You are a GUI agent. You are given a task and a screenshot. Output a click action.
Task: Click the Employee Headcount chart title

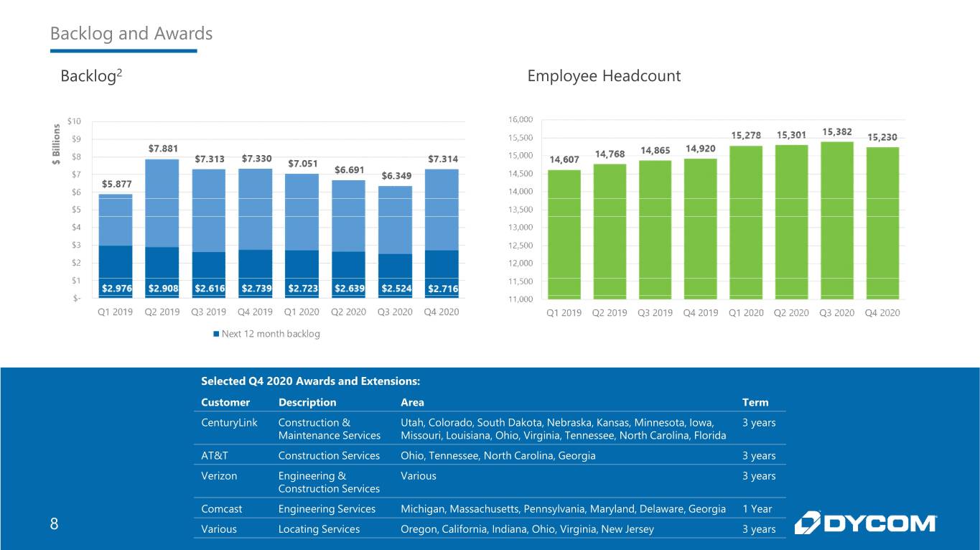tap(604, 76)
